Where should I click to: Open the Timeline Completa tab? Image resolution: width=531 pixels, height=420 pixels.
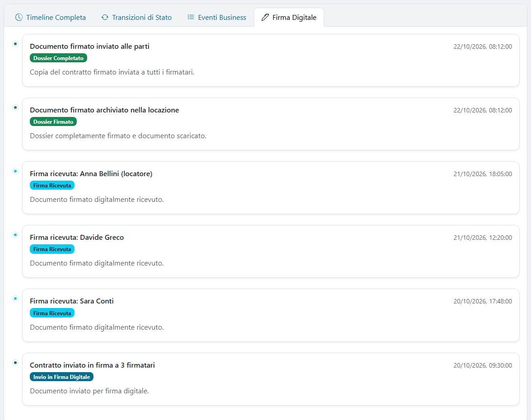(x=51, y=17)
